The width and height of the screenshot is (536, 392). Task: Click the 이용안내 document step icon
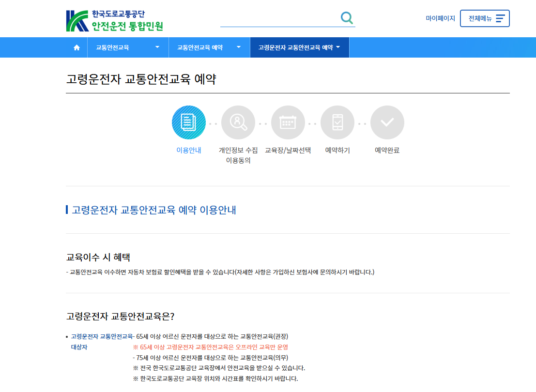(x=188, y=122)
